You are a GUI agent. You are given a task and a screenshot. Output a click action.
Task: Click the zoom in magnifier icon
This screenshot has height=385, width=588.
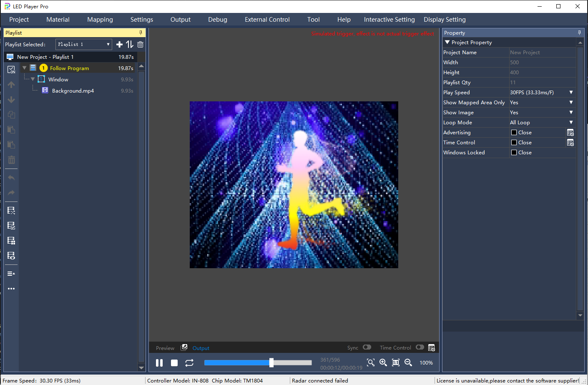click(383, 362)
